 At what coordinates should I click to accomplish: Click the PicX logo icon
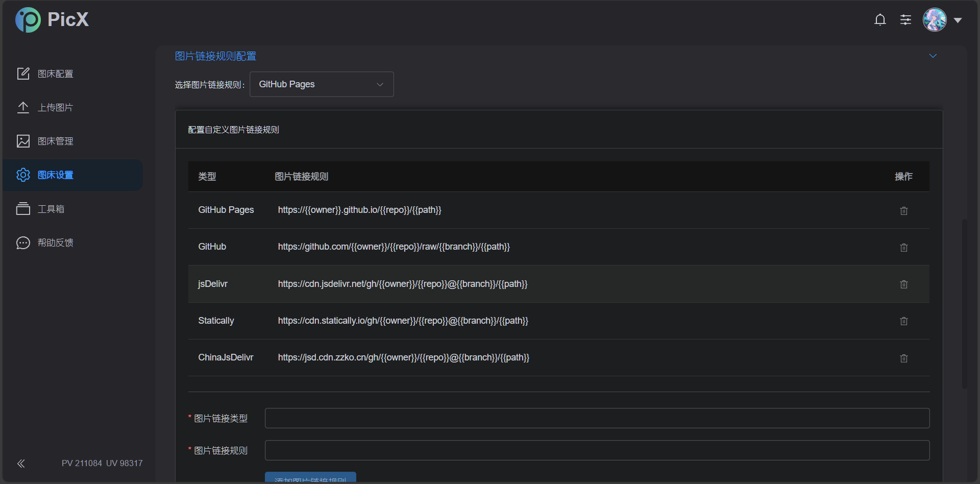[28, 20]
